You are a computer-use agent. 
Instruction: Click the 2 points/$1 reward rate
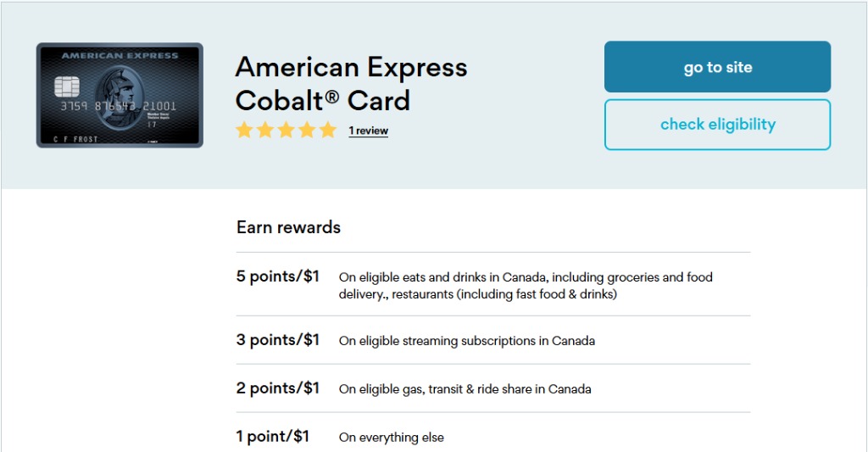278,388
